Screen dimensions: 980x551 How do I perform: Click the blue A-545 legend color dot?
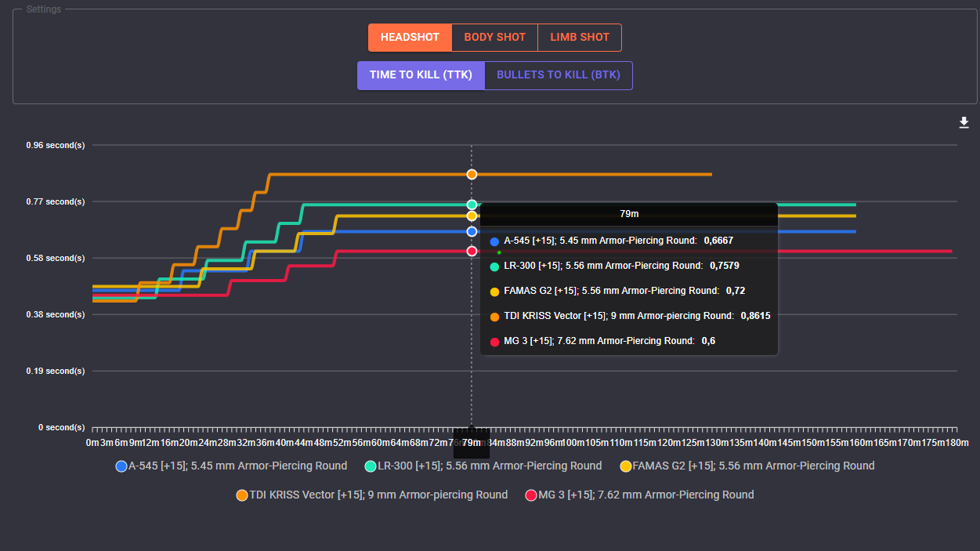click(x=121, y=466)
